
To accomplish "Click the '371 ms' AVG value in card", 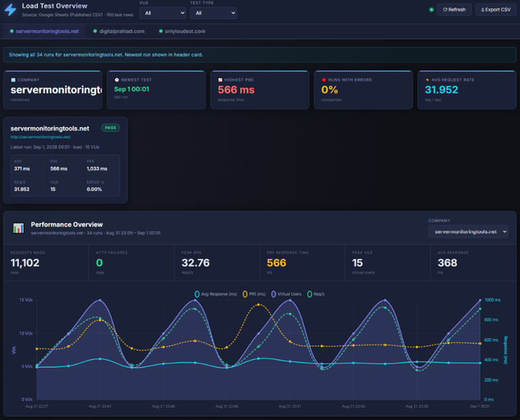I will (x=22, y=168).
